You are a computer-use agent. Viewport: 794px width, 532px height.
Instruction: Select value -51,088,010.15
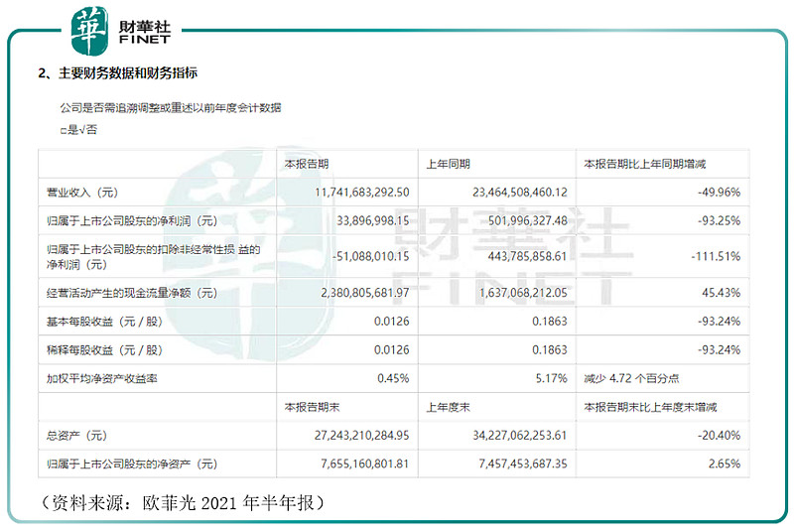point(370,257)
